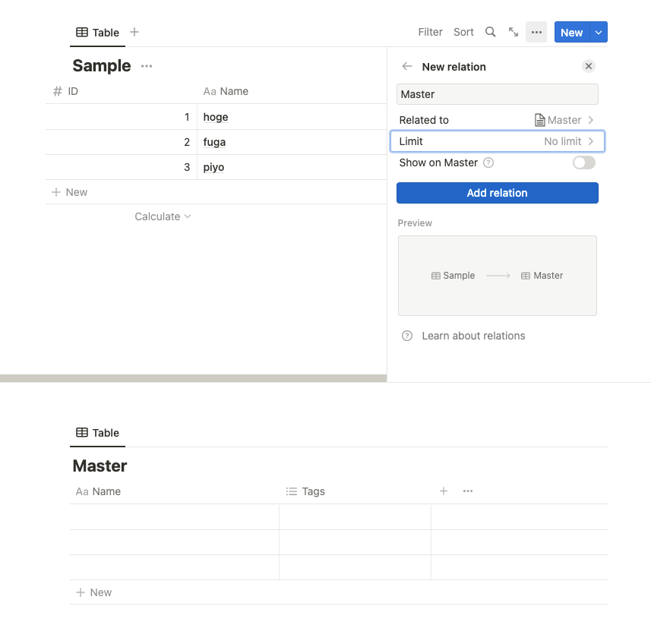Click the back arrow in New relation panel
This screenshot has width=651, height=644.
[406, 67]
